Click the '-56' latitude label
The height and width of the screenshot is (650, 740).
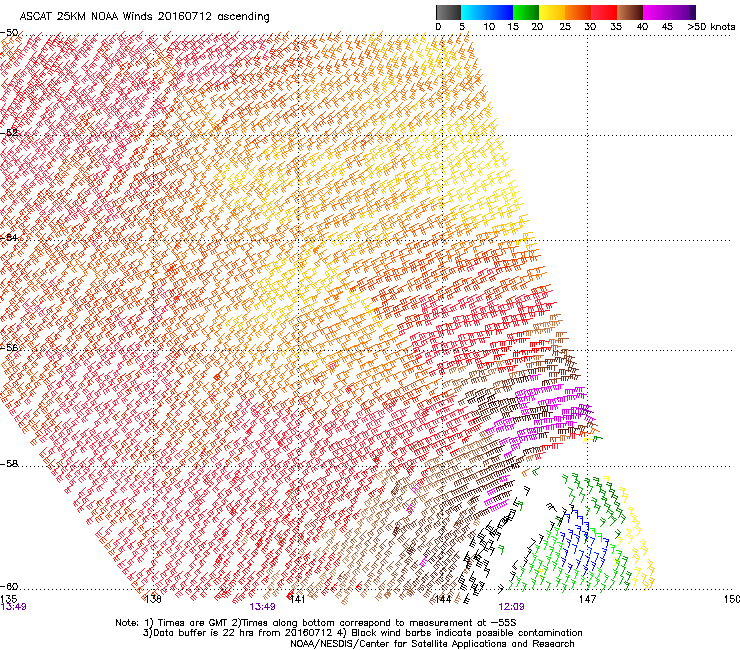tap(9, 348)
